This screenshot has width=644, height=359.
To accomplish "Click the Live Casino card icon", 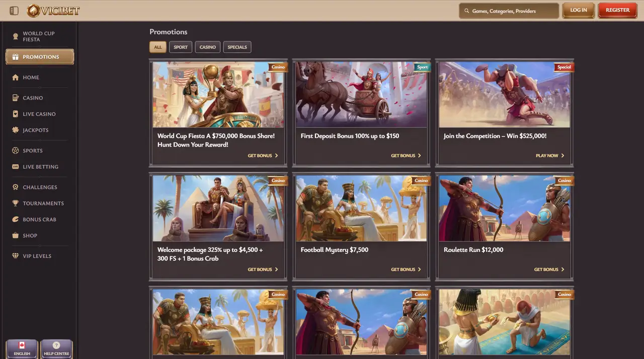I will point(15,114).
